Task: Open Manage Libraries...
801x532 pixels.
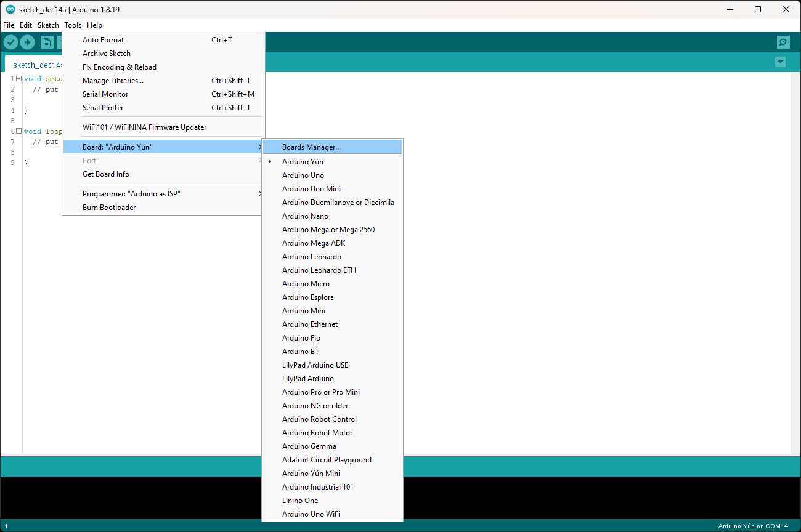Action: click(163, 81)
